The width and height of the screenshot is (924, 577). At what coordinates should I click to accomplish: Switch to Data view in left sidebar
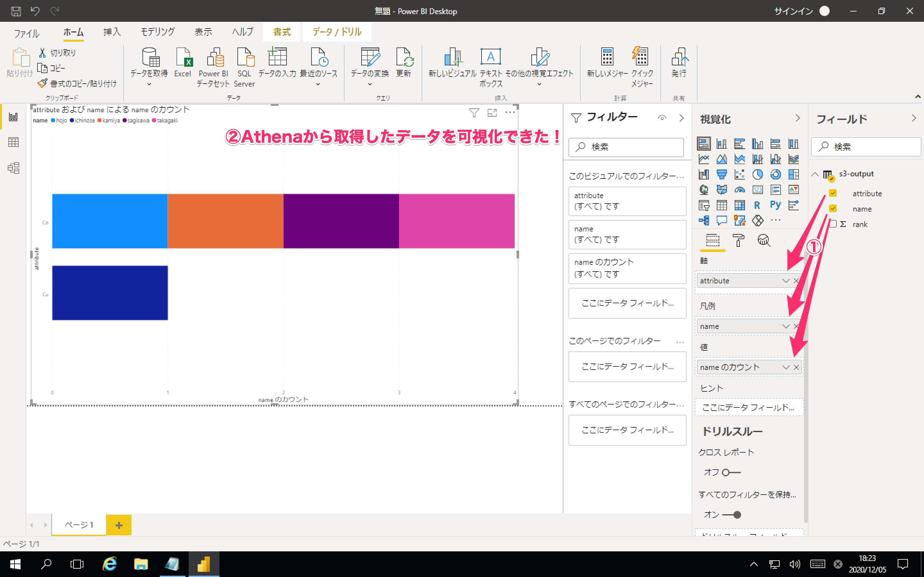point(13,142)
